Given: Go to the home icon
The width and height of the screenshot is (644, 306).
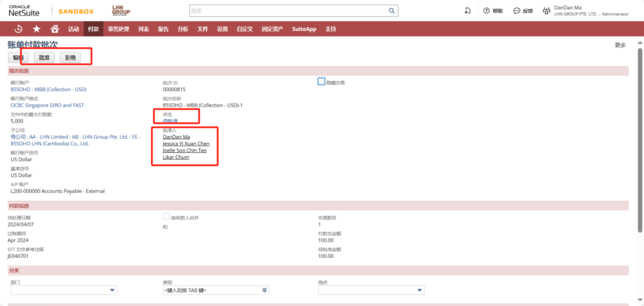Looking at the screenshot, I should pos(54,29).
